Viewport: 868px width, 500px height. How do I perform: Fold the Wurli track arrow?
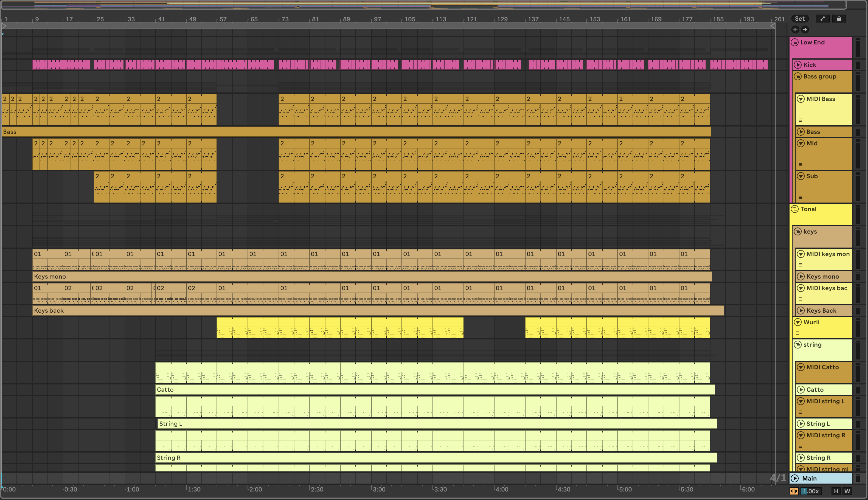[x=798, y=322]
